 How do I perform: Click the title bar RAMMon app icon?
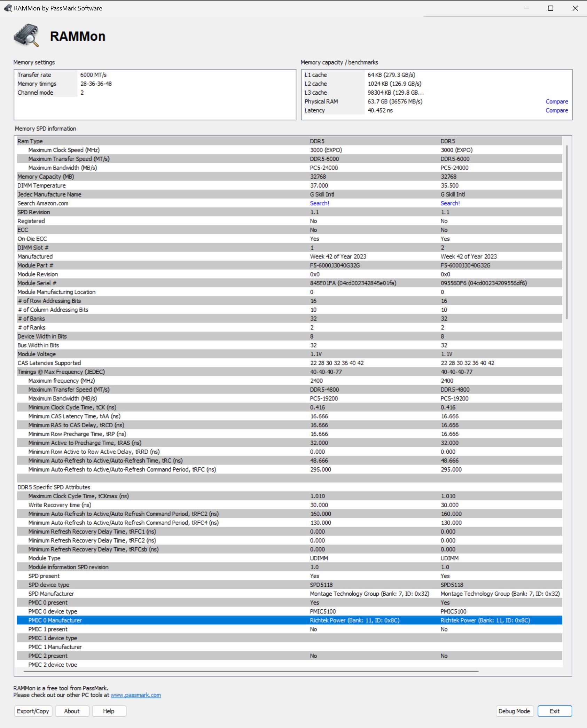8,8
